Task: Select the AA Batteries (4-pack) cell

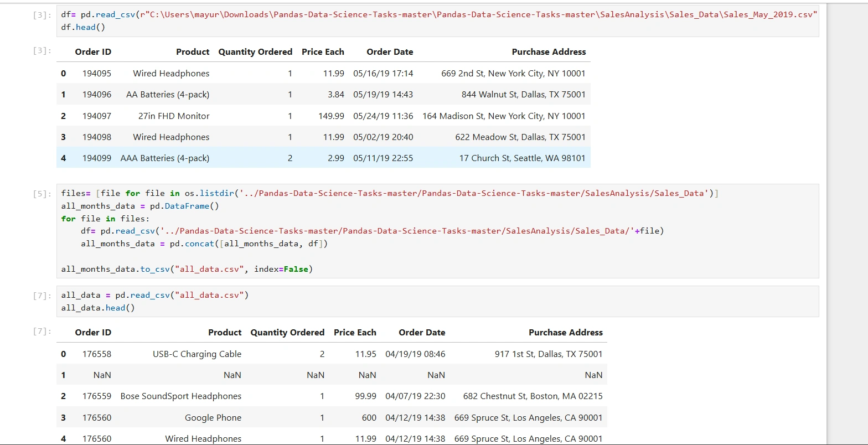Action: [168, 95]
